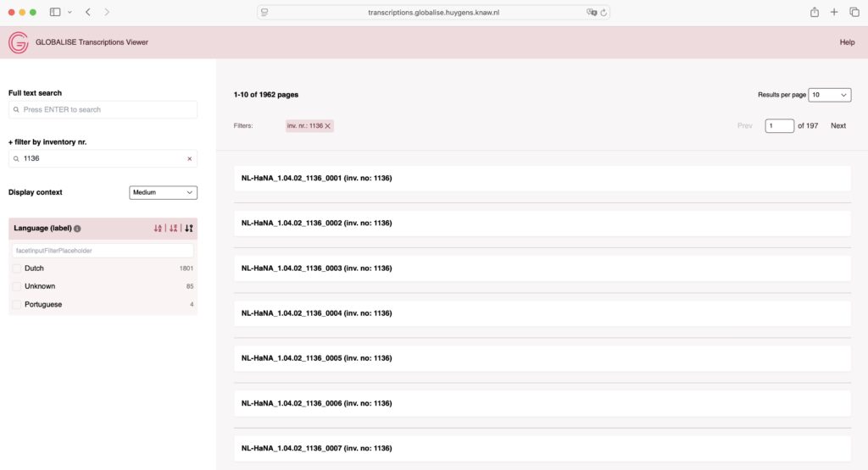Open result NL-HaNA_1.04.02_1136_0001

[317, 178]
